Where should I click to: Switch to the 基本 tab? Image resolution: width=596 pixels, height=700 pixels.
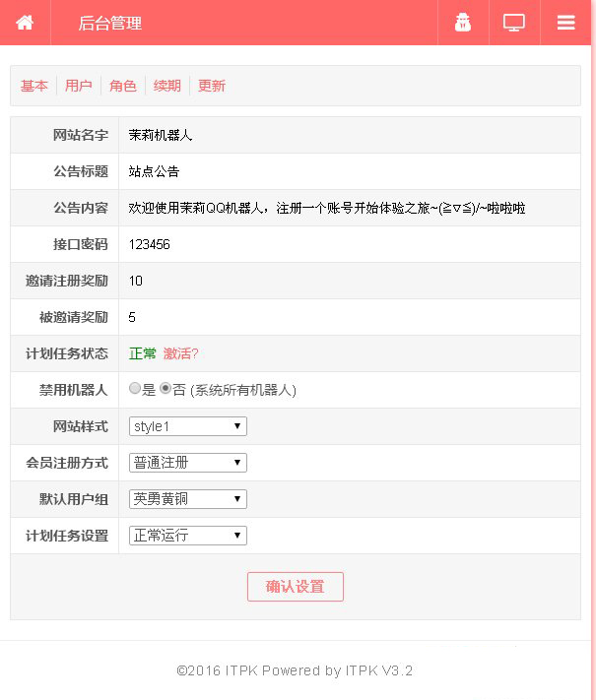click(x=33, y=86)
